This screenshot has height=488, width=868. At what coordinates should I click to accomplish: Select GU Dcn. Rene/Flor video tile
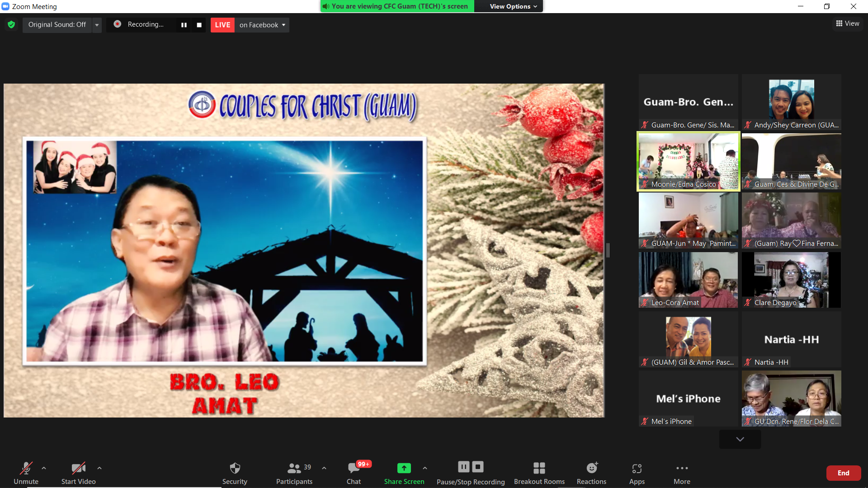coord(792,399)
